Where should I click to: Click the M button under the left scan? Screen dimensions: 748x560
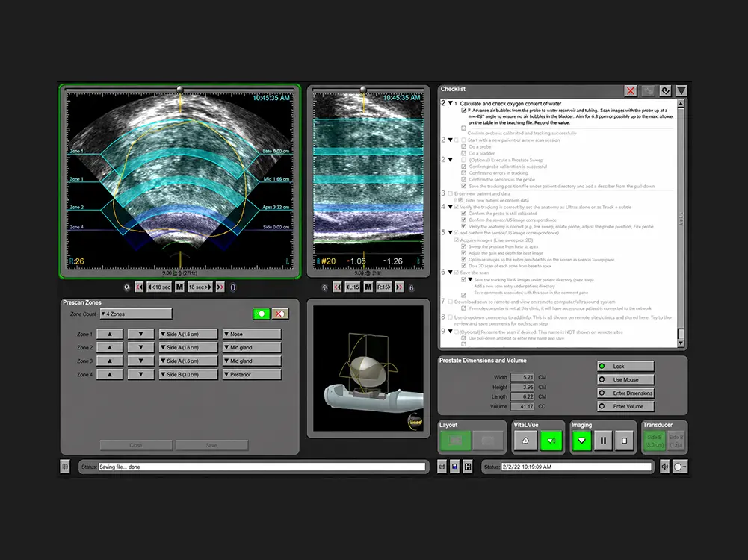179,287
